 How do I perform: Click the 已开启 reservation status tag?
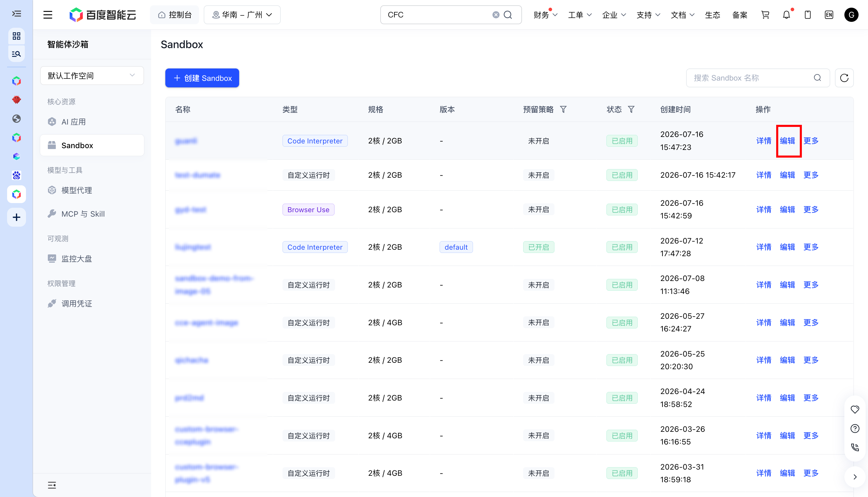[539, 247]
